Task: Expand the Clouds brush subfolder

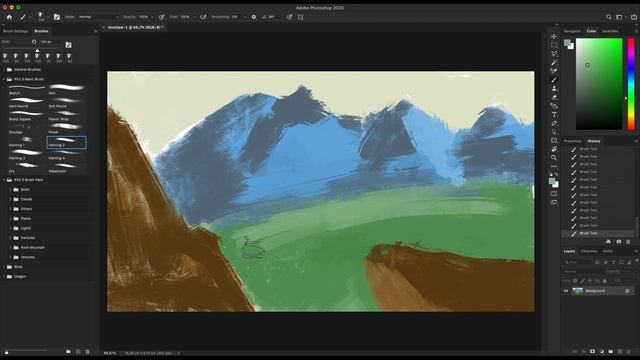Action: (11, 199)
